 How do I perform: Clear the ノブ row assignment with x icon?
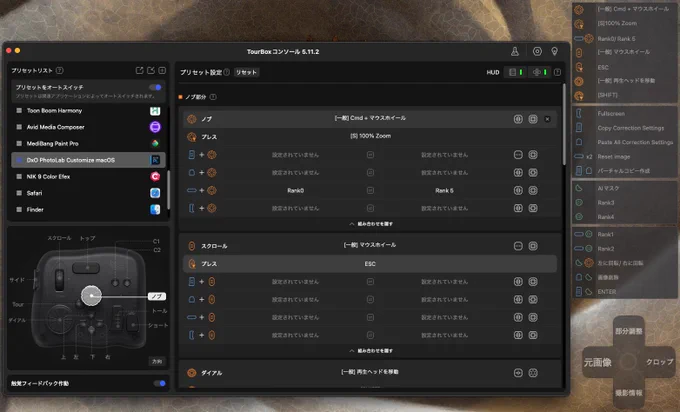(547, 119)
